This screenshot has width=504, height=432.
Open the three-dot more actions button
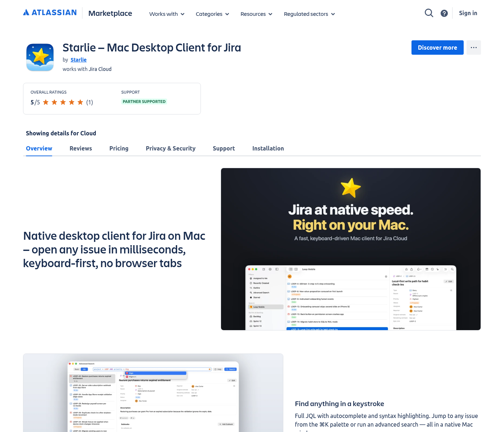coord(474,48)
